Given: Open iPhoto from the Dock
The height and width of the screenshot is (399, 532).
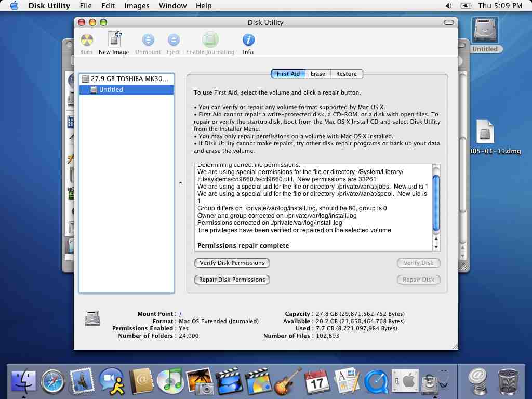Looking at the screenshot, I should click(200, 381).
